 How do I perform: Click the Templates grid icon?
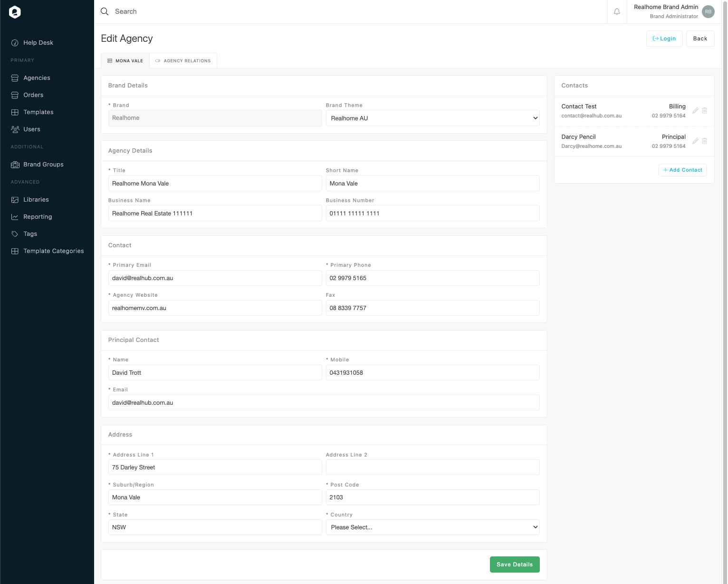tap(15, 112)
